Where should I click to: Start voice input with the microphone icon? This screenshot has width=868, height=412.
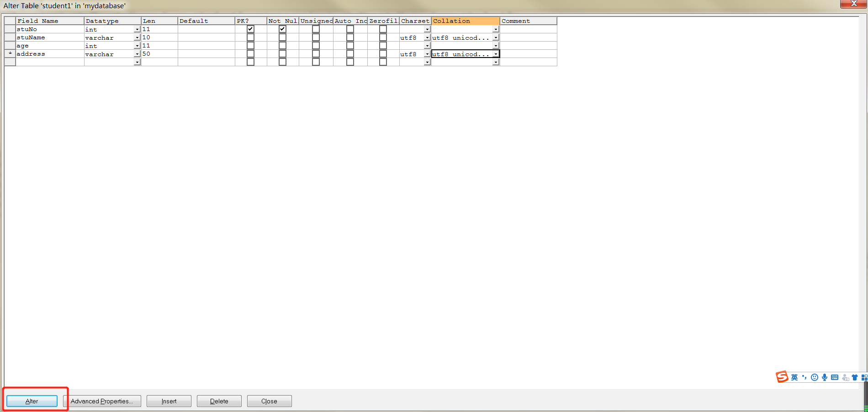(824, 377)
